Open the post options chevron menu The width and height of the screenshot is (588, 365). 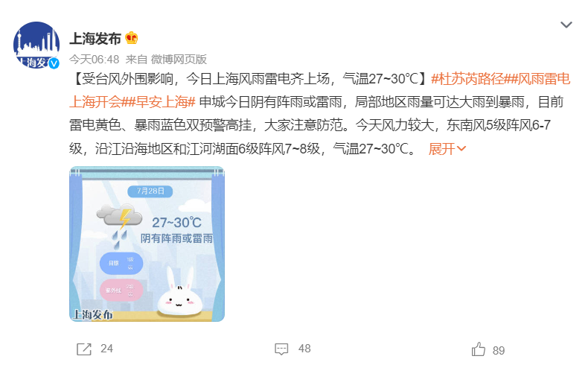click(566, 25)
